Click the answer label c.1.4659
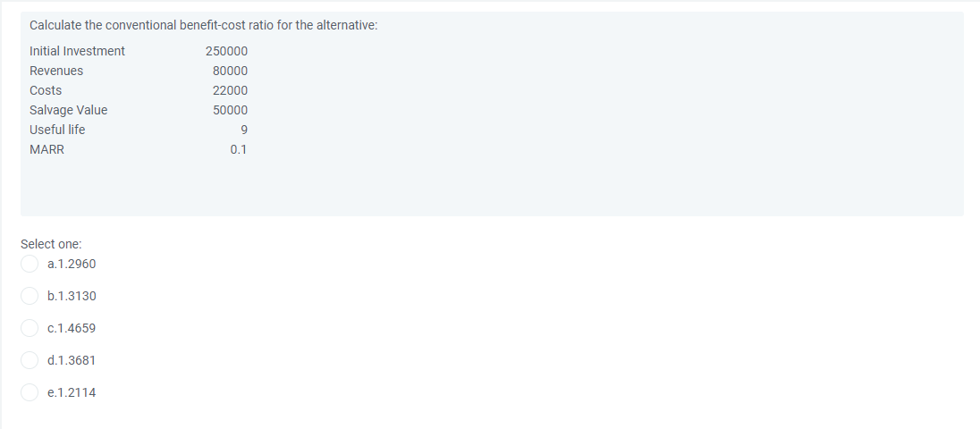Screen dimensions: 980x429 pyautogui.click(x=72, y=328)
